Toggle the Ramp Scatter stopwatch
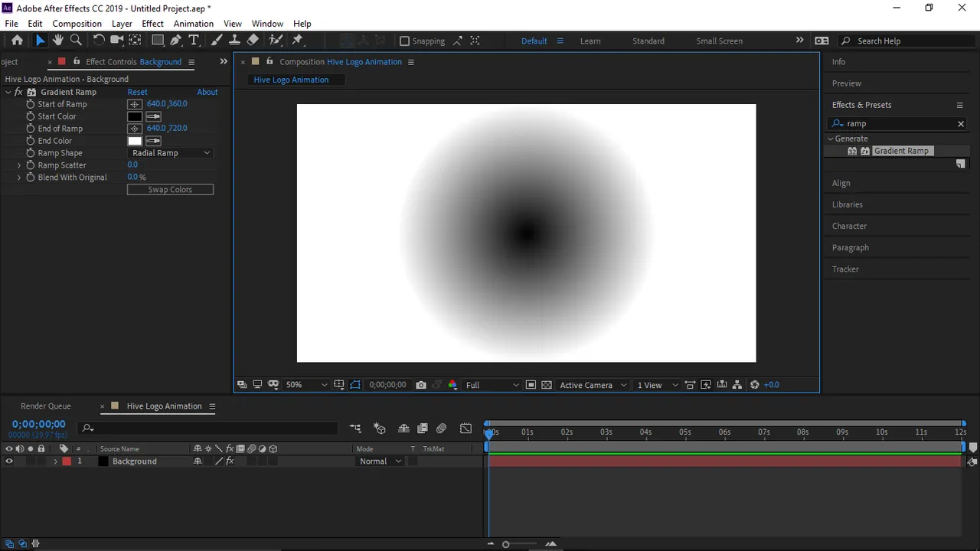Screen dimensions: 980x551 [x=31, y=165]
